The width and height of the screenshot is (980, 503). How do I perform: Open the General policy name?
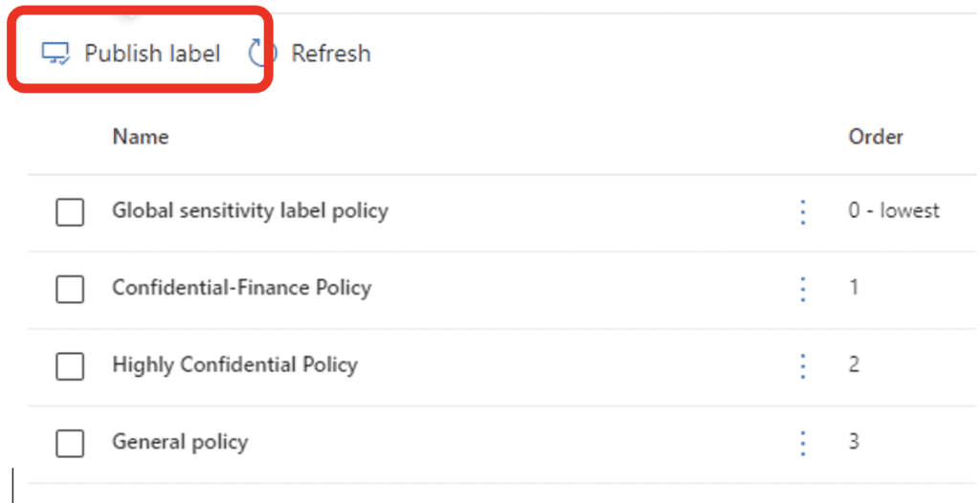click(180, 442)
